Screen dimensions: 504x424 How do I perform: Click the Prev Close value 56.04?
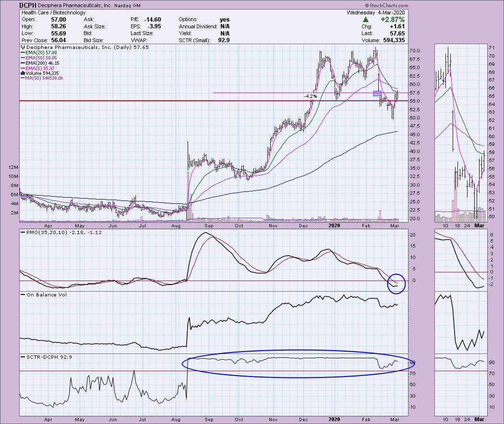58,40
